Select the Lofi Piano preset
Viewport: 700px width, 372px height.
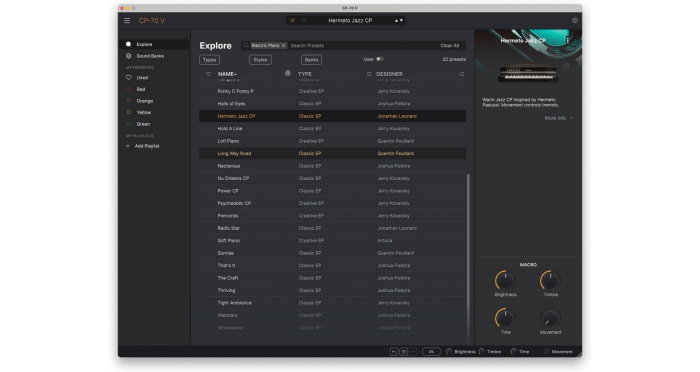(333, 141)
